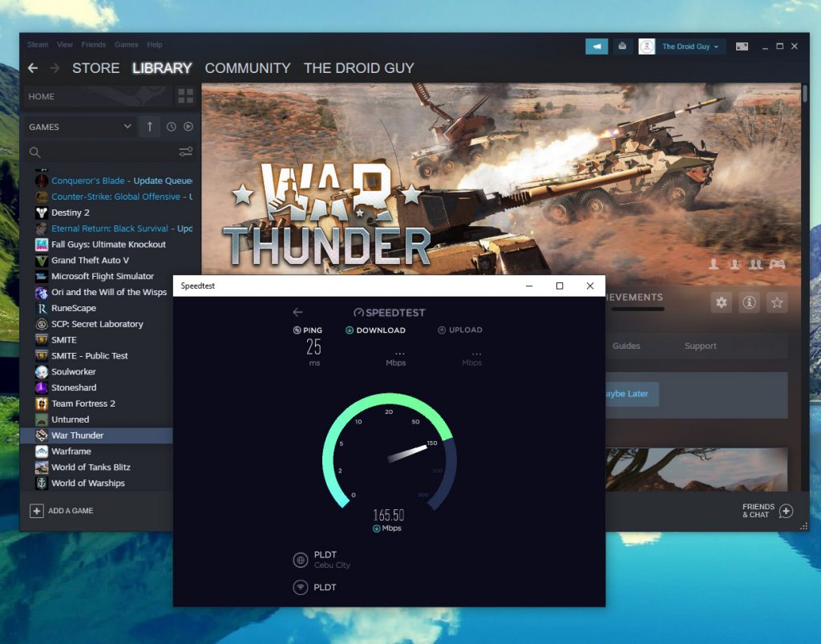Open the Games menu

127,44
